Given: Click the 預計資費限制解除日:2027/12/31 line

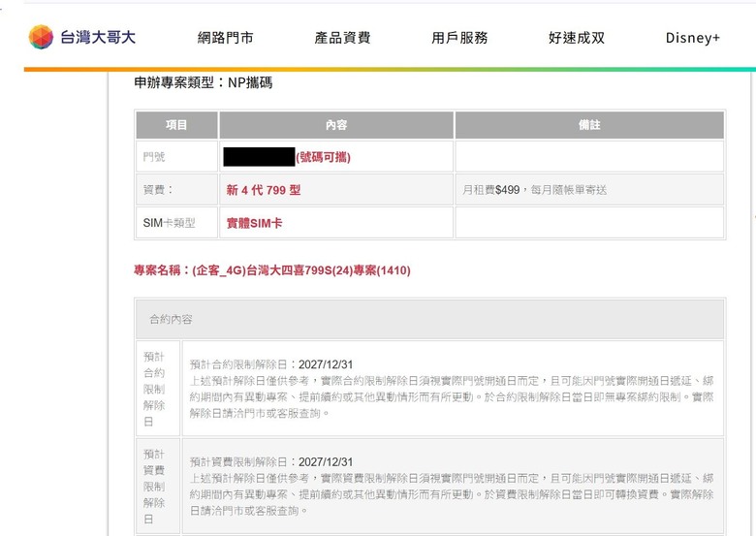Looking at the screenshot, I should tap(271, 461).
